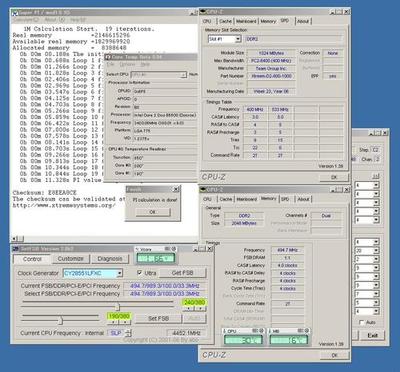
Task: Open the Cache tab in CPU-Z Memory window
Action: point(225,199)
